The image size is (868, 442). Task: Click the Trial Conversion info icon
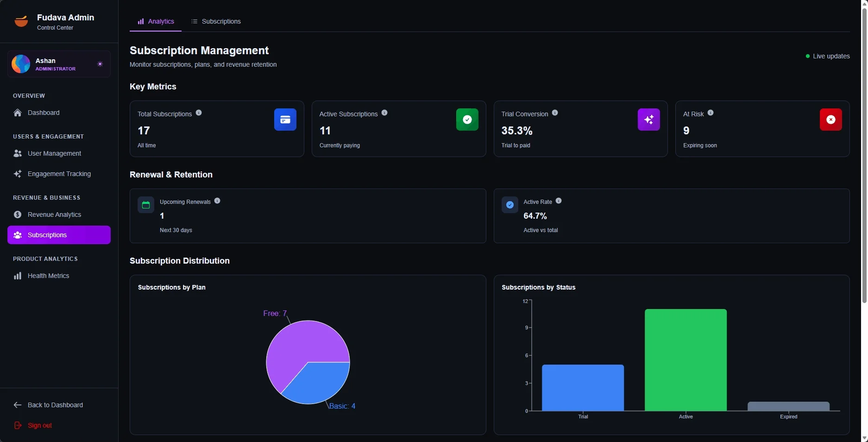tap(555, 113)
